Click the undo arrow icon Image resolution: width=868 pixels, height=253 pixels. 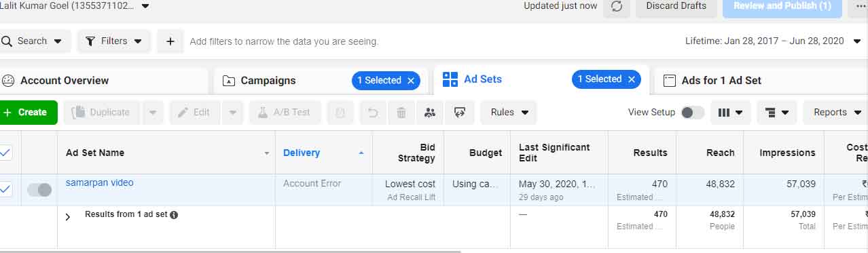(x=373, y=113)
